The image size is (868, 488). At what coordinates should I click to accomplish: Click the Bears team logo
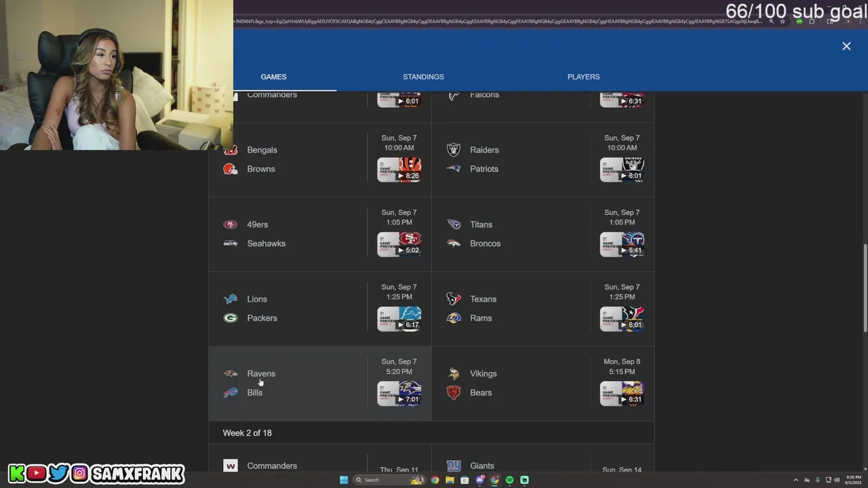(454, 392)
